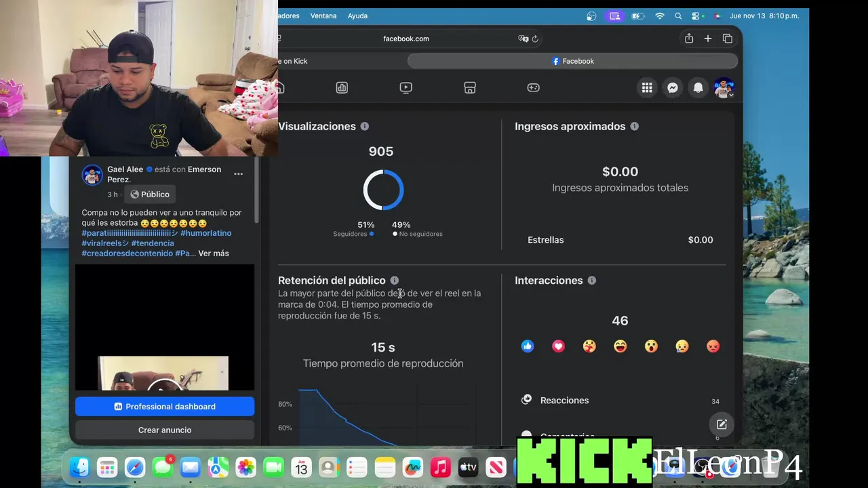Open Finder from the Dock

pyautogui.click(x=79, y=467)
